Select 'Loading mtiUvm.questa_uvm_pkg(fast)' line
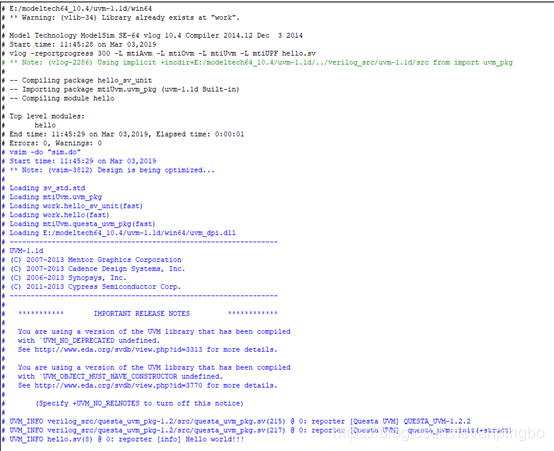This screenshot has width=554, height=451. [82, 224]
